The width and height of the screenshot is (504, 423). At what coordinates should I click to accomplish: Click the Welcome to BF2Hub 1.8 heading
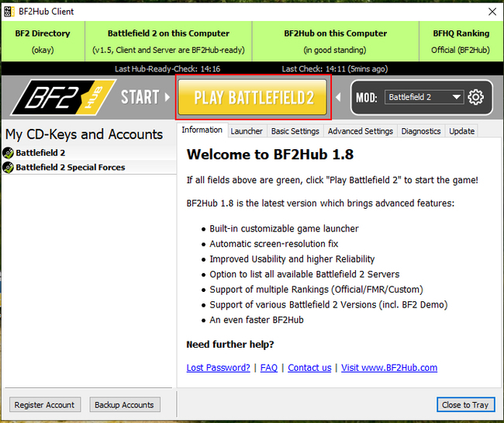click(270, 154)
